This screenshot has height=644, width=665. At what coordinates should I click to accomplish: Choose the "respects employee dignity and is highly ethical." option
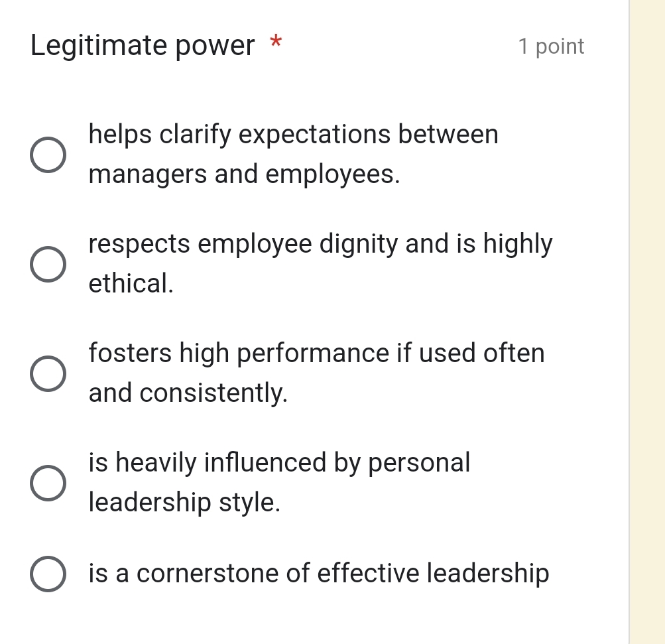47,263
